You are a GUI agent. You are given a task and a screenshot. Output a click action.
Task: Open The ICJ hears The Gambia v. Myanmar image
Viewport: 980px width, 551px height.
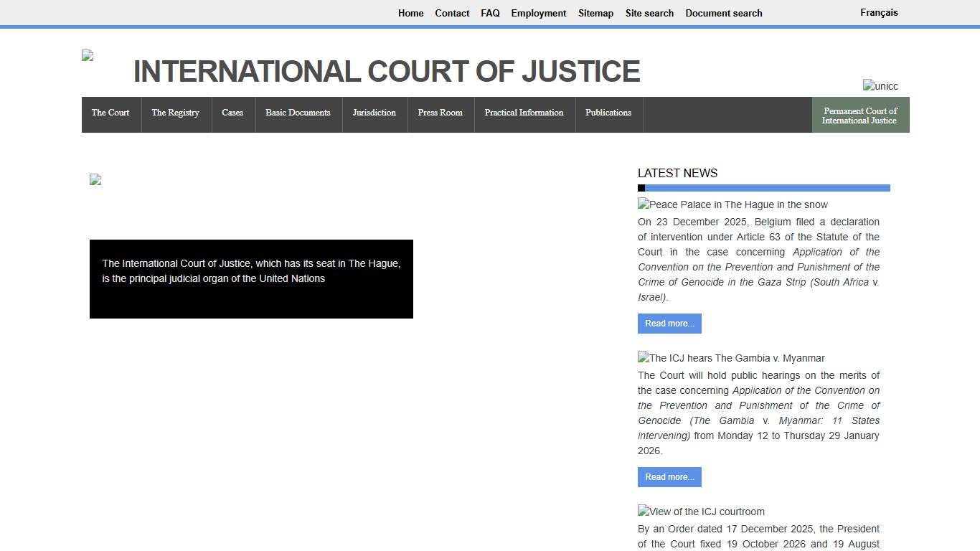point(730,358)
